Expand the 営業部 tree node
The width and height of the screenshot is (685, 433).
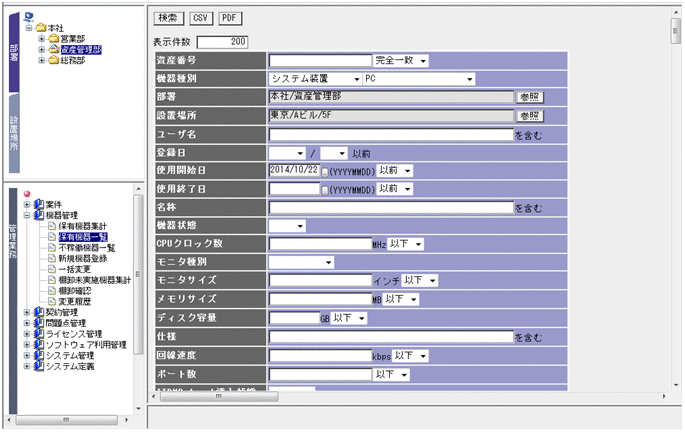click(42, 39)
